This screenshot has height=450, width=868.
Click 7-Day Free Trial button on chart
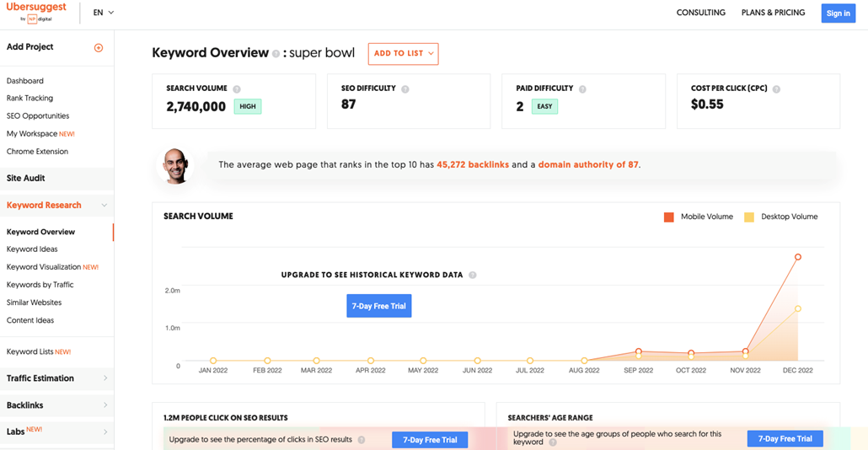(378, 306)
